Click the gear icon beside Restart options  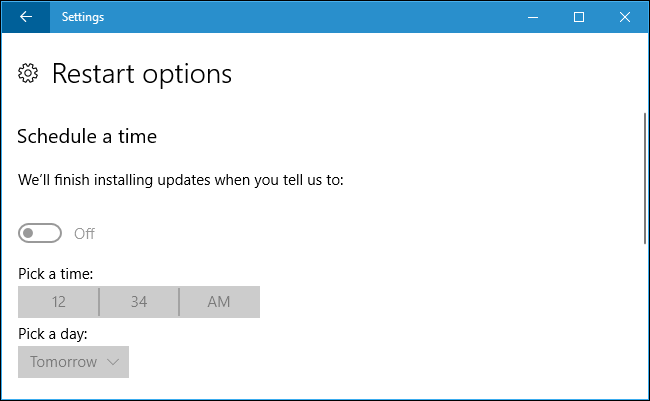click(x=29, y=73)
